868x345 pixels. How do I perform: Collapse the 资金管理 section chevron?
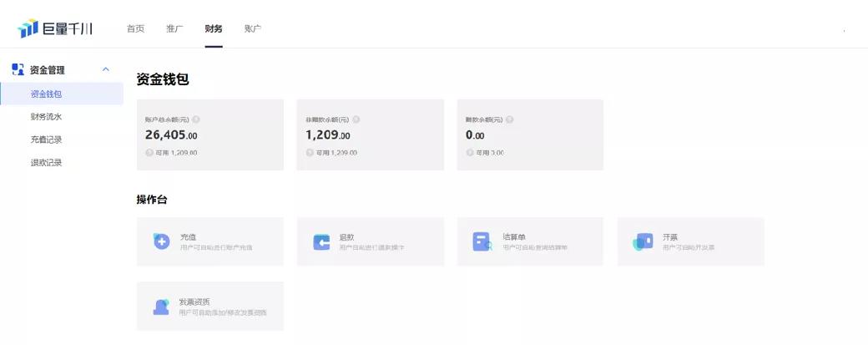click(x=106, y=70)
